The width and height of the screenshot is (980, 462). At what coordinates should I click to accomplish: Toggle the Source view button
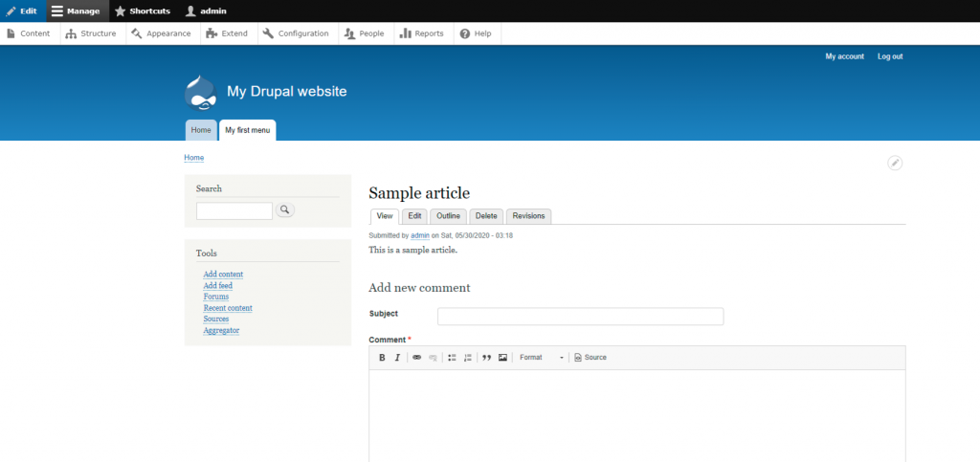pyautogui.click(x=590, y=358)
